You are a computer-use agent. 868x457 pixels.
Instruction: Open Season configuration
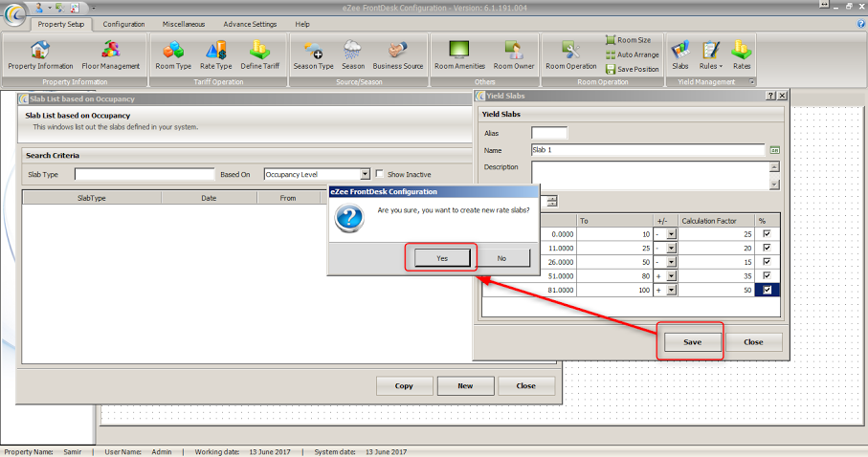[352, 55]
